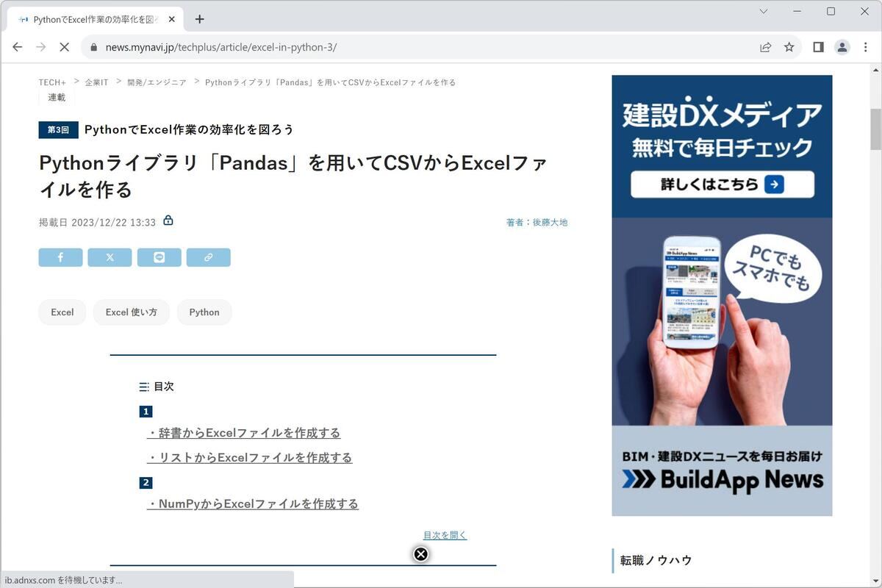Bookmark this page with the star
This screenshot has width=882, height=588.
[789, 47]
